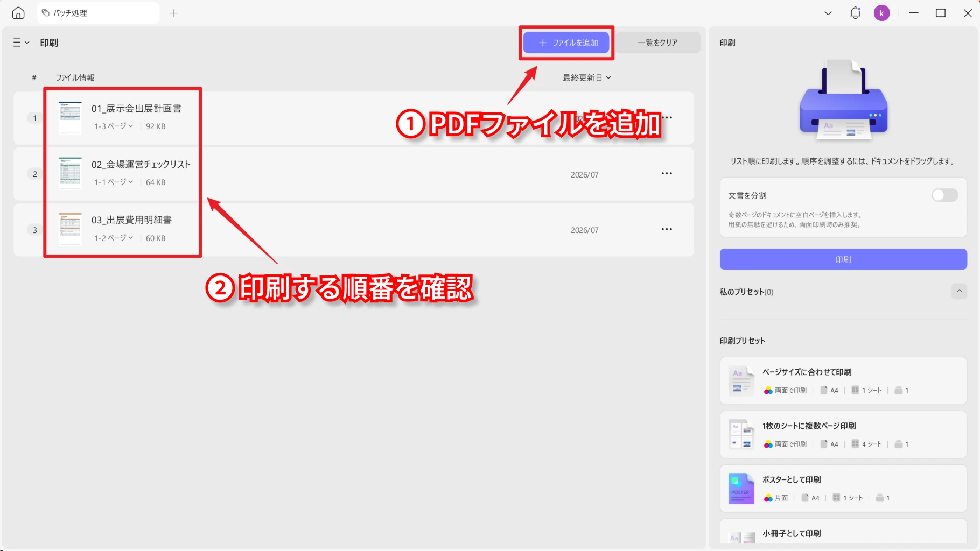980x551 pixels.
Task: Click thumbnail of 01_展示会出展計画書
Action: point(70,118)
